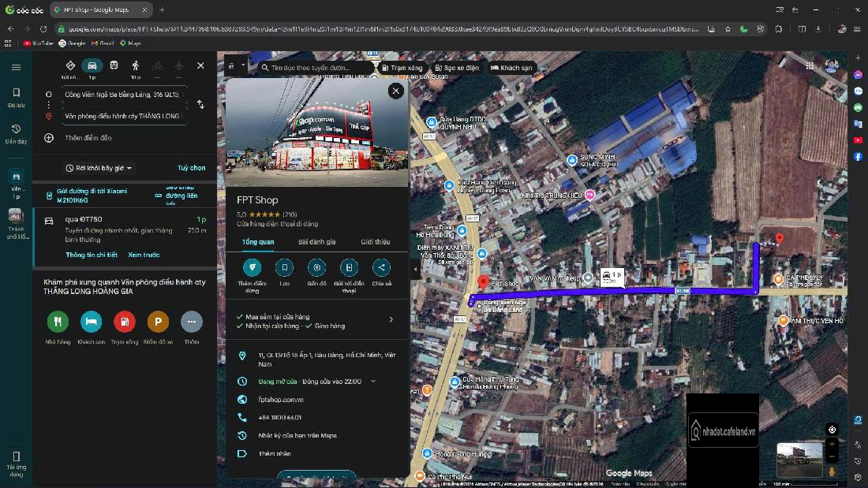The width and height of the screenshot is (868, 488).
Task: Open the Giới thiệu tab
Action: [x=376, y=242]
